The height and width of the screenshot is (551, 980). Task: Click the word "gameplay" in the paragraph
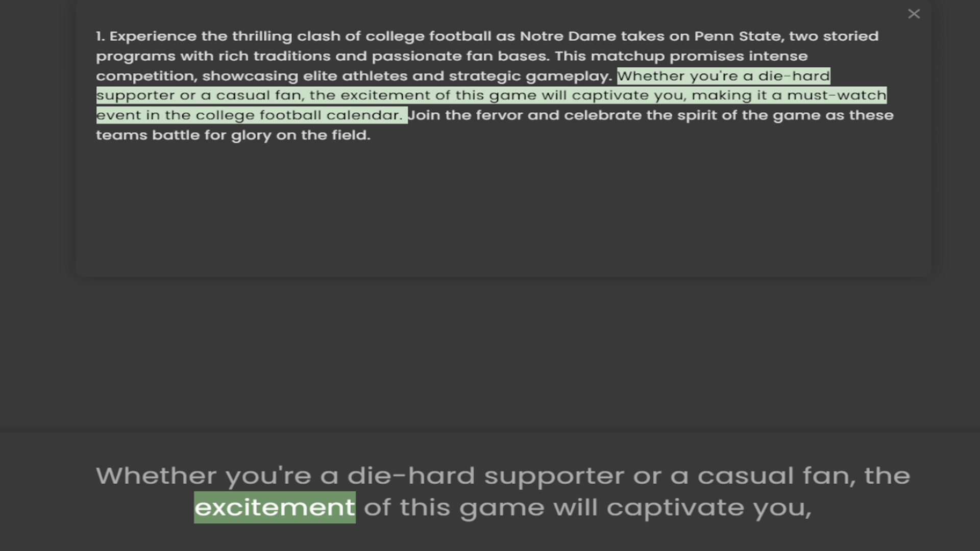point(568,76)
